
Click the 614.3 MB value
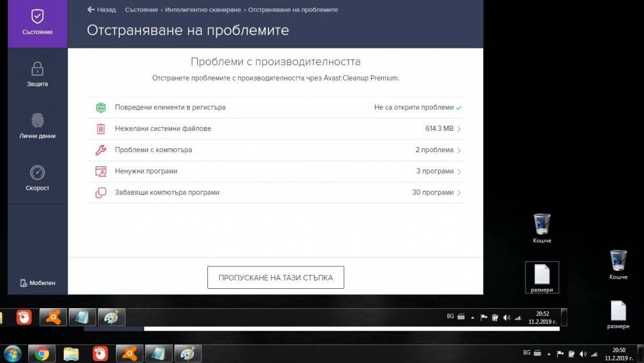[439, 129]
